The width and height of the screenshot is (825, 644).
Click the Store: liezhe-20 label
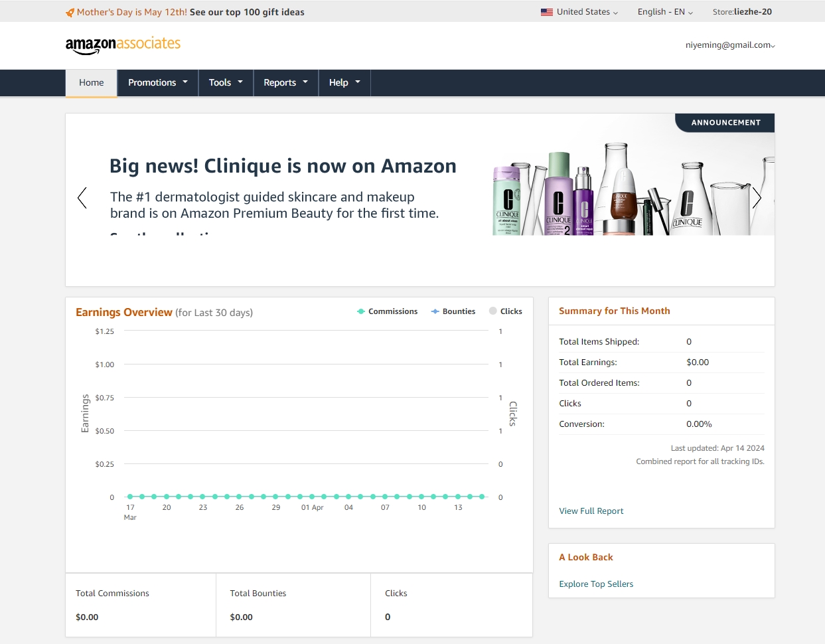tap(742, 12)
